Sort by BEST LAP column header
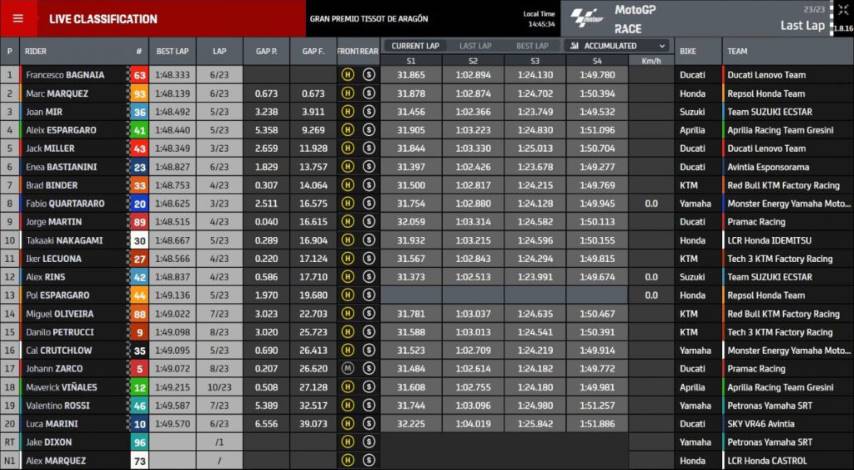 point(172,51)
